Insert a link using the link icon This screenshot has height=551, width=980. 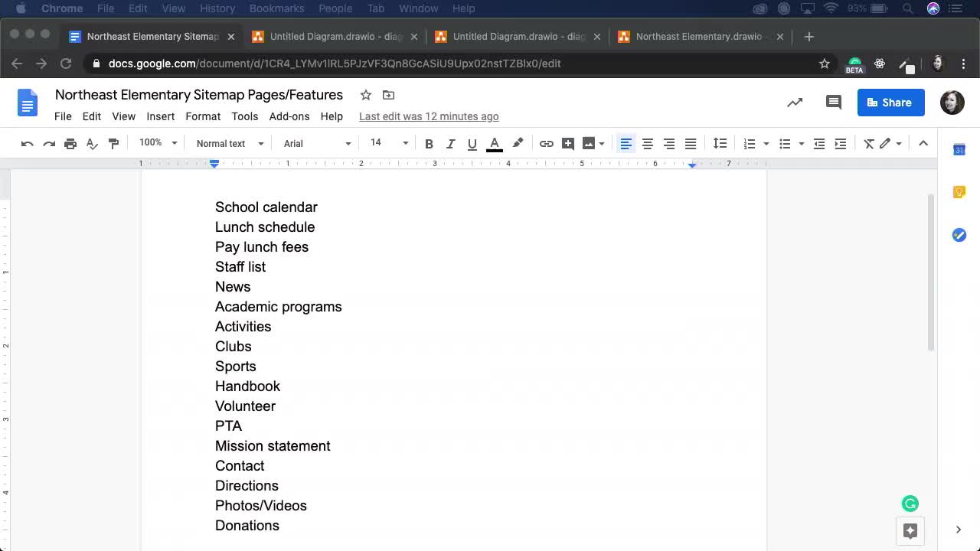[x=546, y=143]
